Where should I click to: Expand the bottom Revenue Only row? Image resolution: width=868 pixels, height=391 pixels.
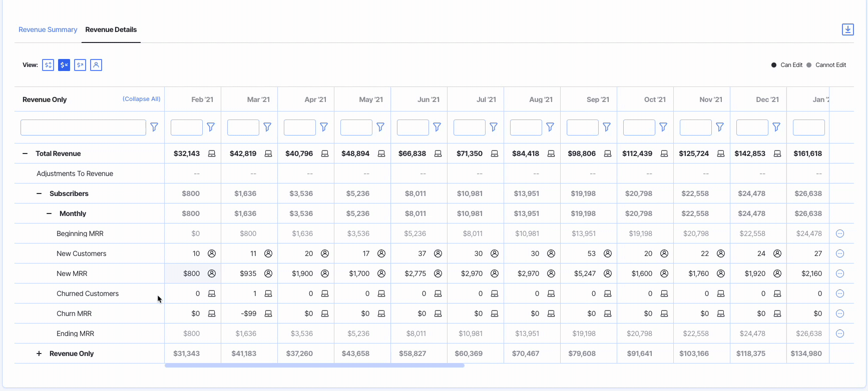point(39,353)
